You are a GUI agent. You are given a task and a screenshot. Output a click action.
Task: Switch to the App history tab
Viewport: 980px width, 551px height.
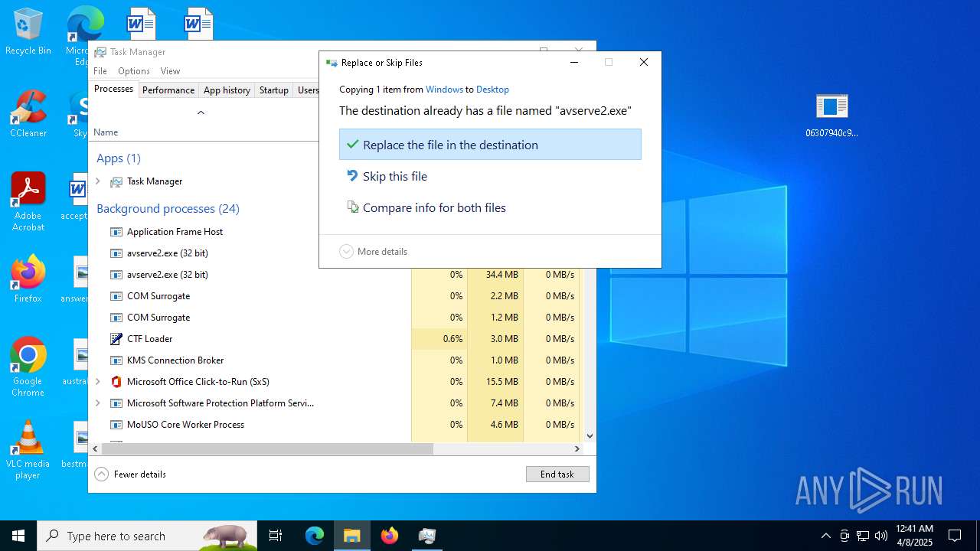[x=227, y=90]
